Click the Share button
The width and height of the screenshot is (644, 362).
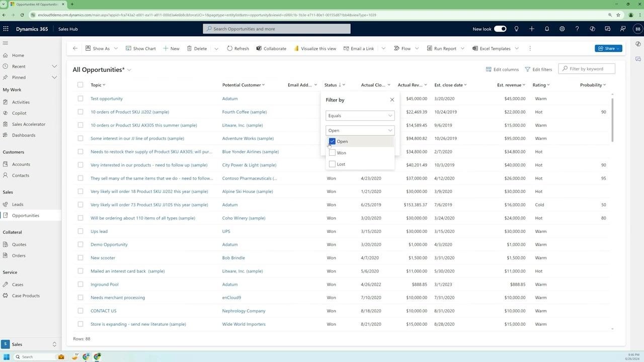[x=609, y=48]
